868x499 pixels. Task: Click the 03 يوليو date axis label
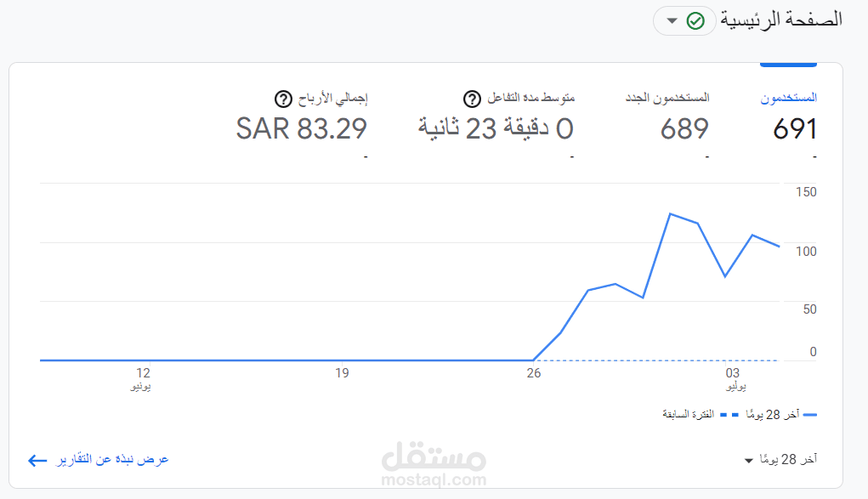coord(735,379)
